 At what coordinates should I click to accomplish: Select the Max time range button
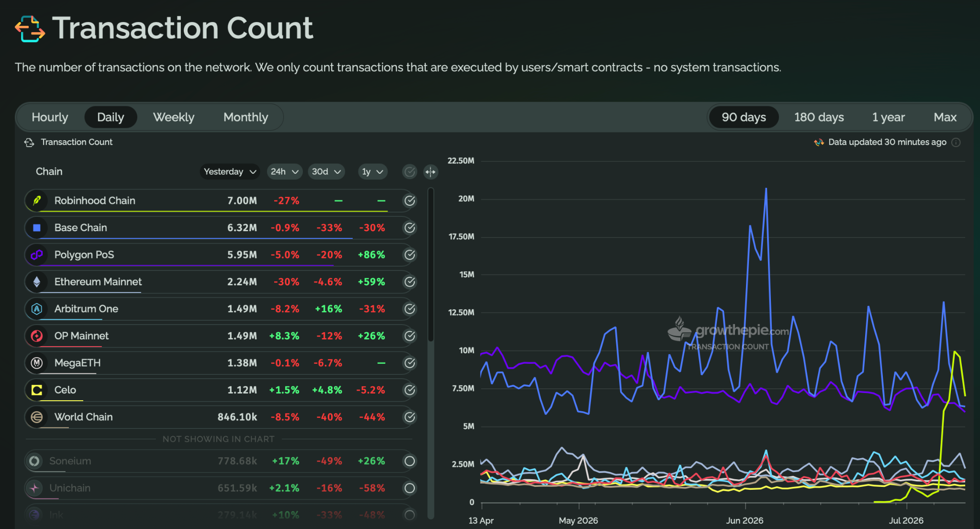click(x=945, y=117)
